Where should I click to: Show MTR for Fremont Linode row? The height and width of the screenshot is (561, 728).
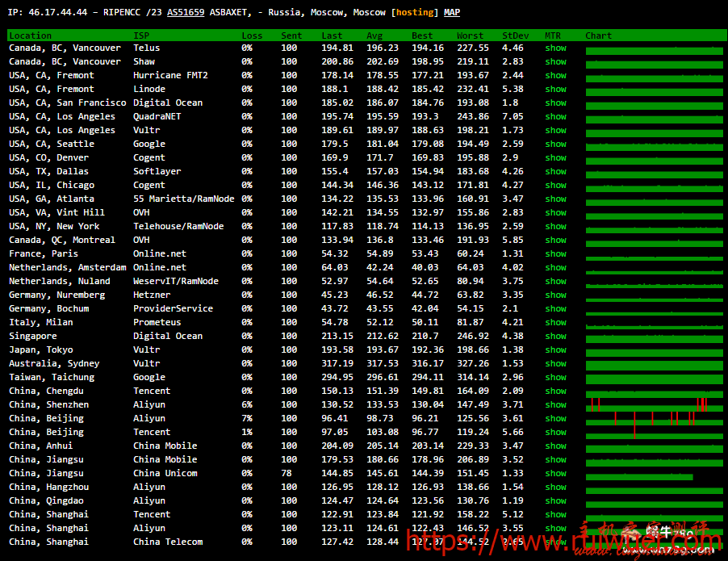[555, 90]
